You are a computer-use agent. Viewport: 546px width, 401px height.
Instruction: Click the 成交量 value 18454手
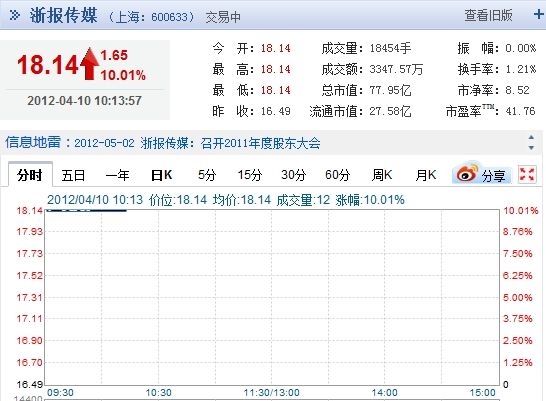point(390,48)
